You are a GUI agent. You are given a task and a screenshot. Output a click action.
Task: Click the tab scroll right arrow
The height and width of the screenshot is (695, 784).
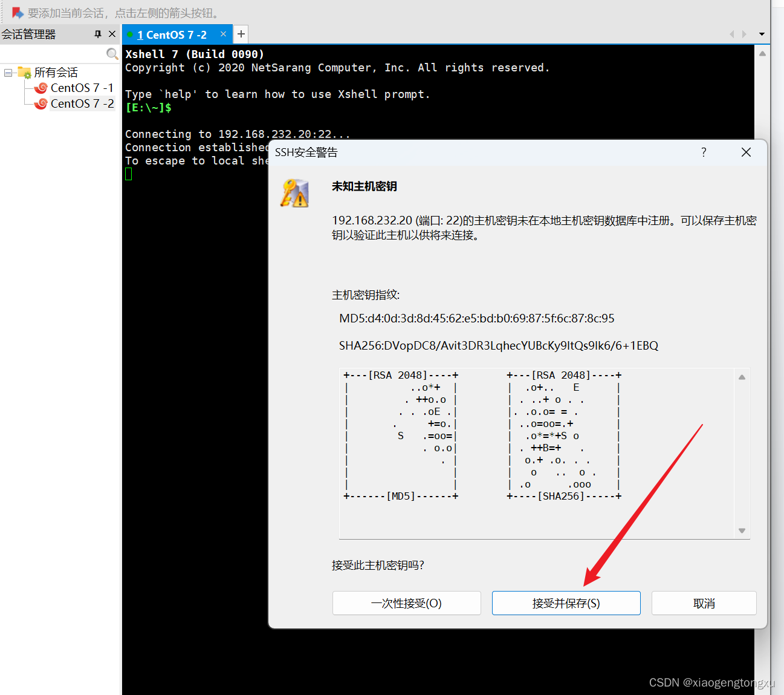pos(744,34)
